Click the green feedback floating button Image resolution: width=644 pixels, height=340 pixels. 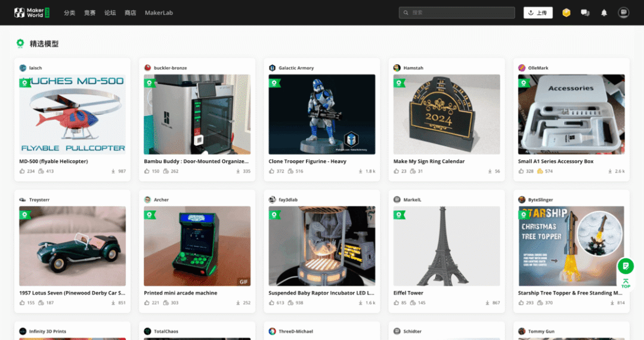626,266
